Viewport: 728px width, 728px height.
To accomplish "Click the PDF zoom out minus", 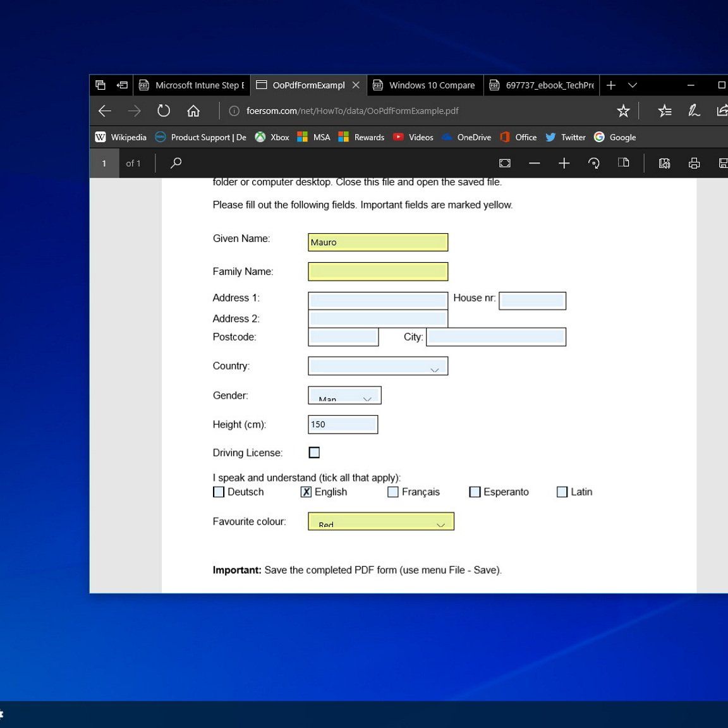I will tap(534, 163).
